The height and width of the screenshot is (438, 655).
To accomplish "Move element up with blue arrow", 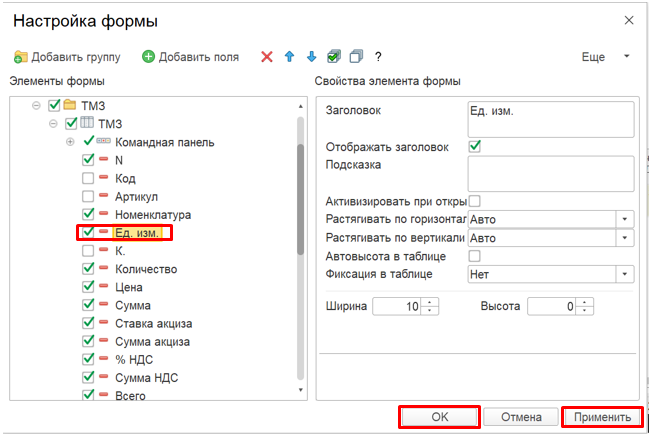I will click(x=289, y=56).
